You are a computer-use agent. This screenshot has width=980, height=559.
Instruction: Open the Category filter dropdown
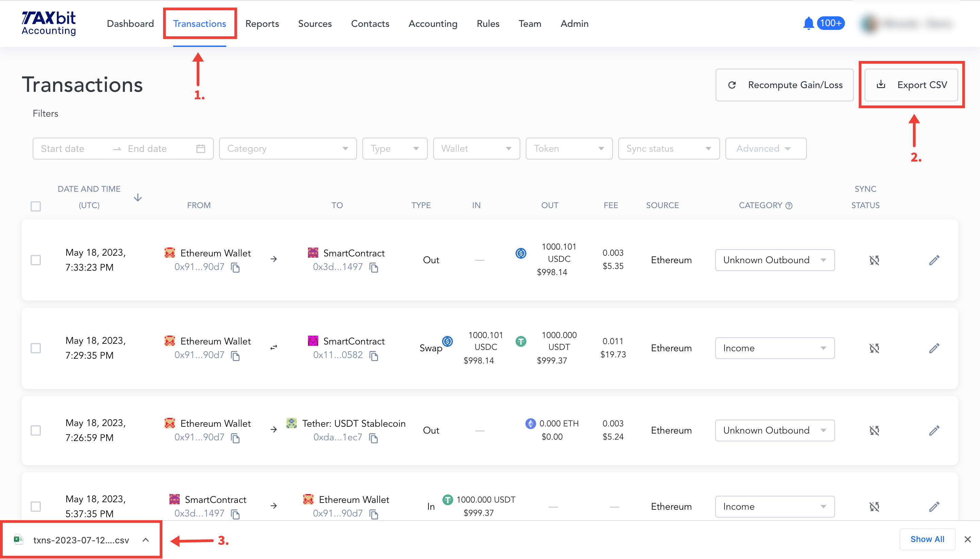288,149
